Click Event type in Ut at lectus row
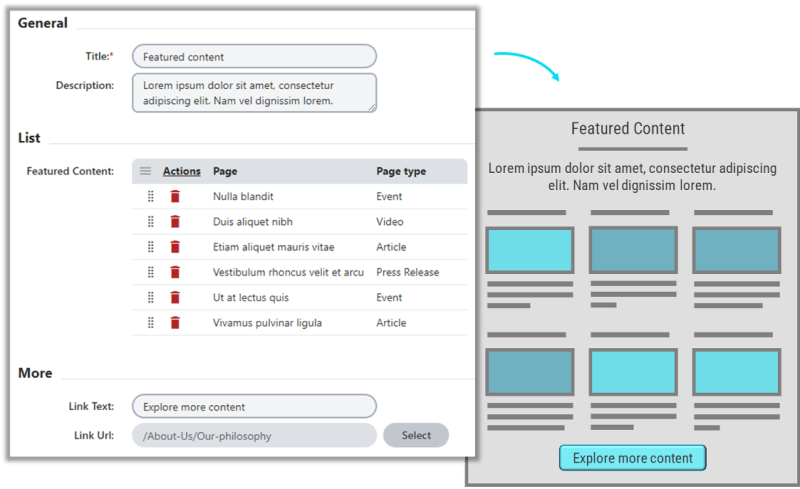800x489 pixels. click(x=389, y=298)
